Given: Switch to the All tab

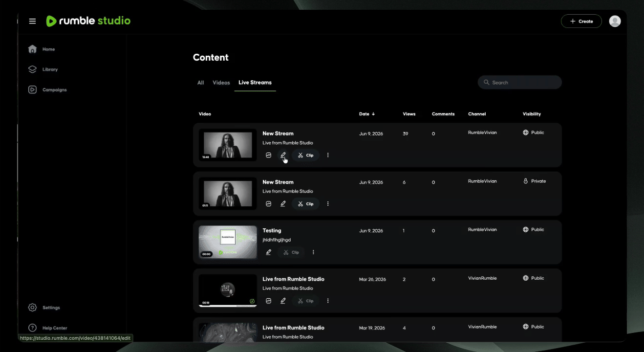Looking at the screenshot, I should pos(200,83).
